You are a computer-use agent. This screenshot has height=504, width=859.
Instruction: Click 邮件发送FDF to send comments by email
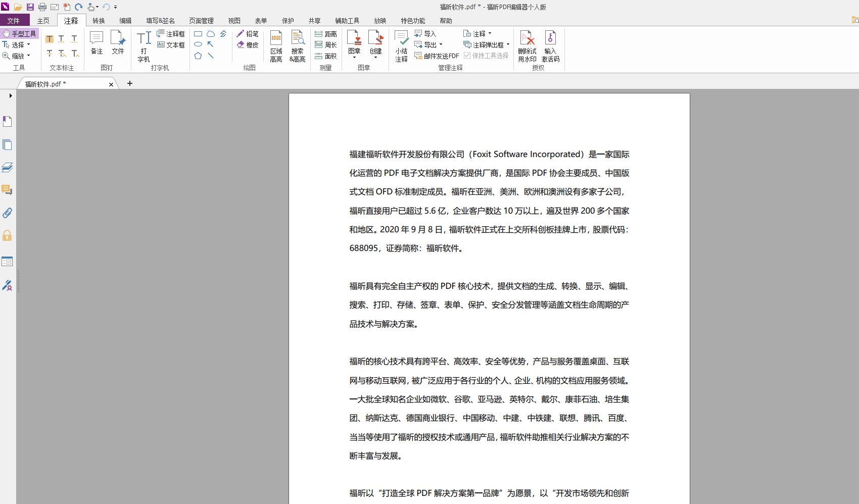tap(437, 56)
